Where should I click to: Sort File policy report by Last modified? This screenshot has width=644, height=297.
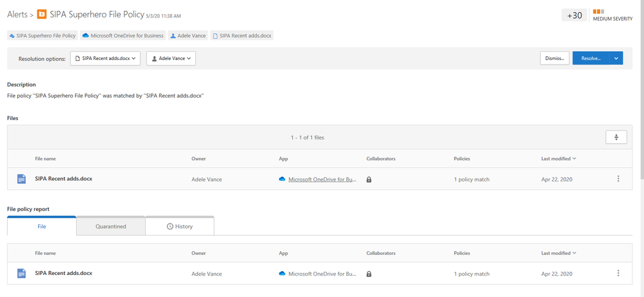(558, 253)
